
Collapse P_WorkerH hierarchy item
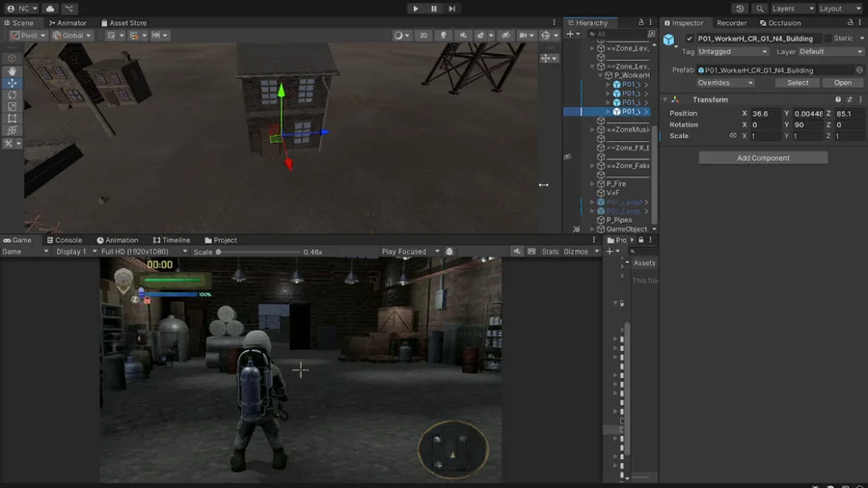tap(600, 75)
